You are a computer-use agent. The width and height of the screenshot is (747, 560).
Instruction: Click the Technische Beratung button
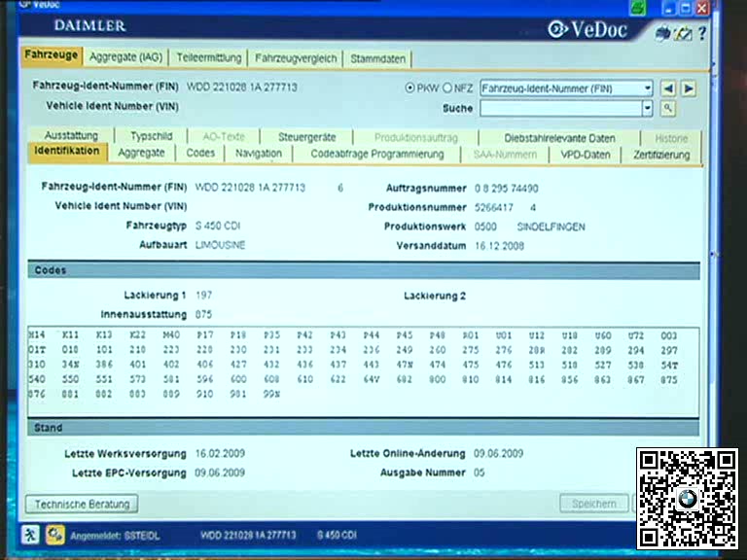(x=82, y=504)
